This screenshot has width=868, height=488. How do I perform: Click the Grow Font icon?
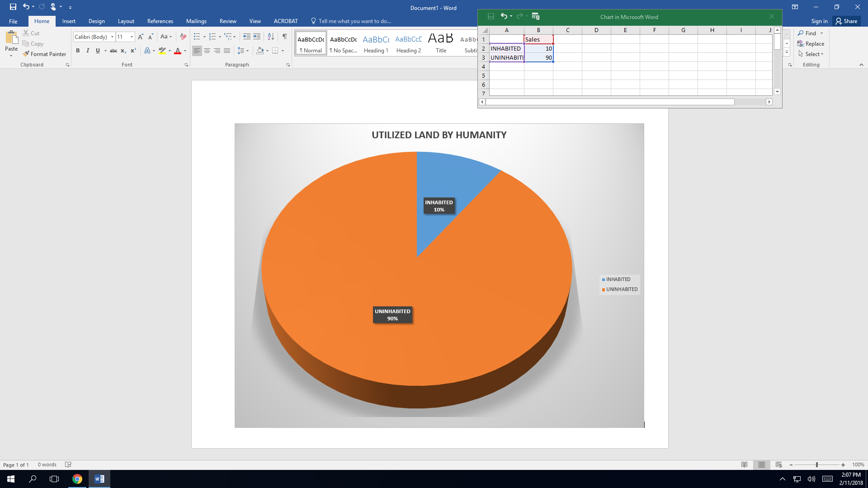tap(141, 37)
